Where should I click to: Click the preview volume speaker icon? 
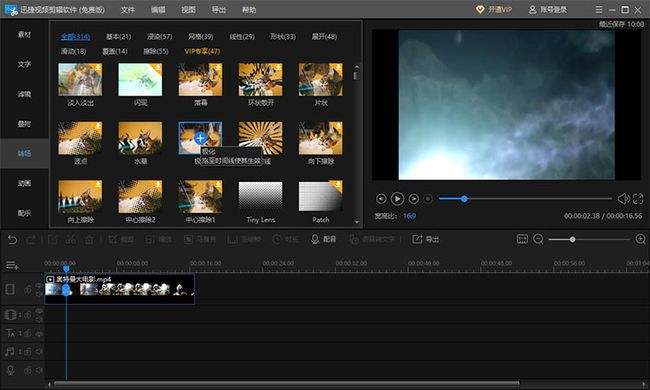click(623, 199)
